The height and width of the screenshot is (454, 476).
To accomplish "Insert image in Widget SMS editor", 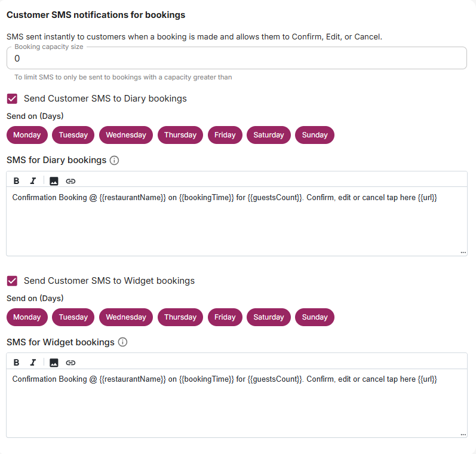I will pyautogui.click(x=54, y=363).
